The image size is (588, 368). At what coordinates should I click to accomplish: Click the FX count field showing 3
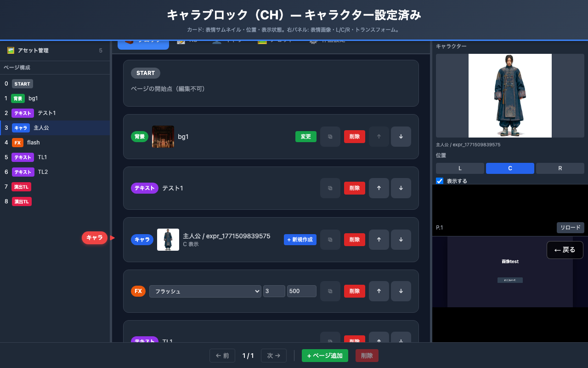tap(274, 291)
